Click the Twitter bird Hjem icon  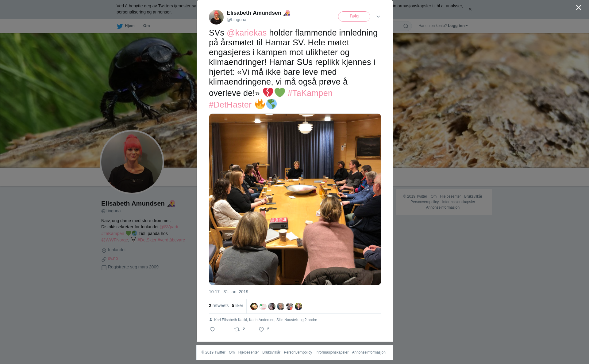[x=120, y=26]
